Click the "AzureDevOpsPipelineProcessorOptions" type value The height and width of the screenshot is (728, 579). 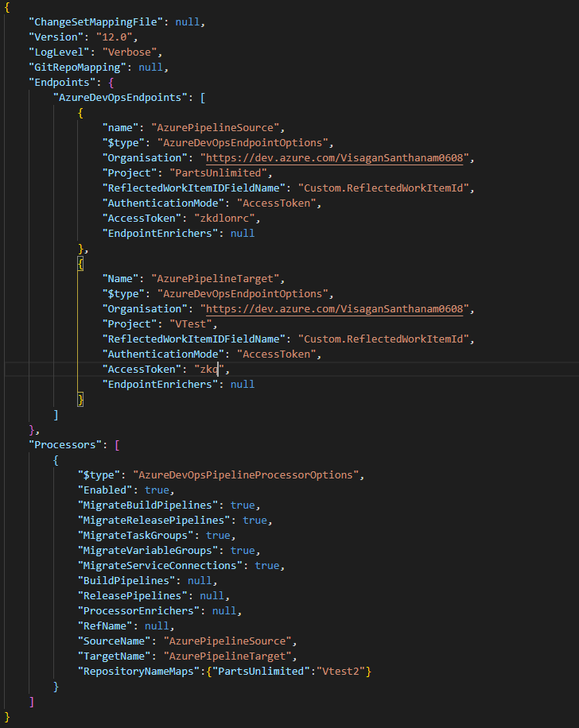[246, 475]
